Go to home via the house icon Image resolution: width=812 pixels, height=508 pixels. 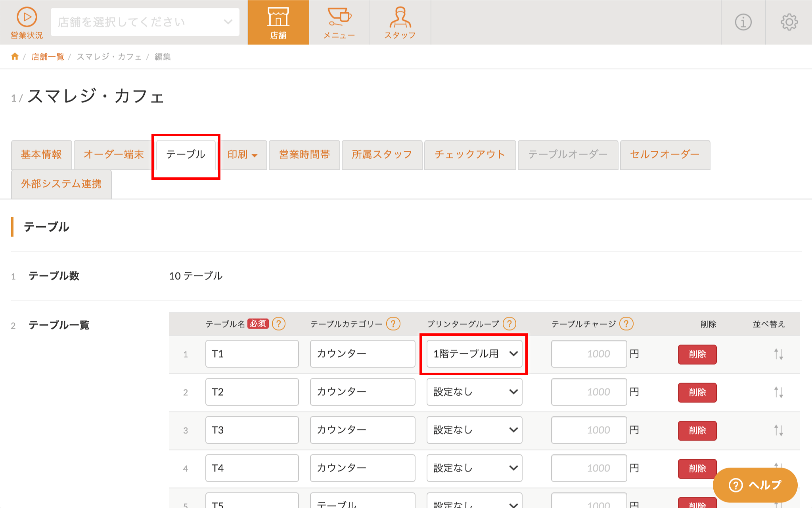[x=15, y=56]
